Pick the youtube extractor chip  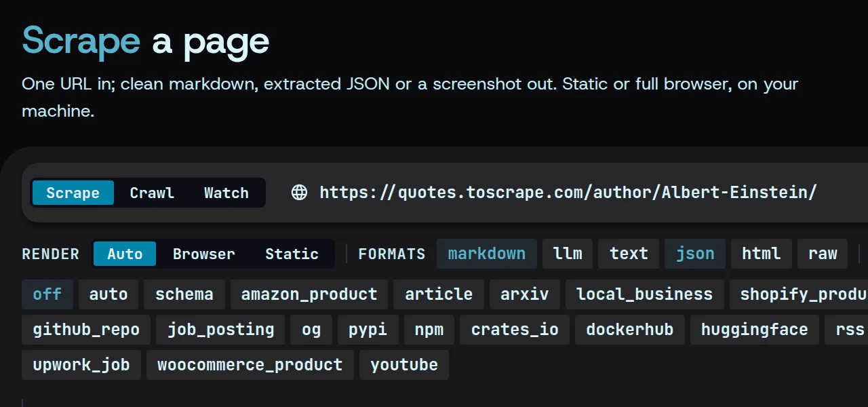coord(404,365)
